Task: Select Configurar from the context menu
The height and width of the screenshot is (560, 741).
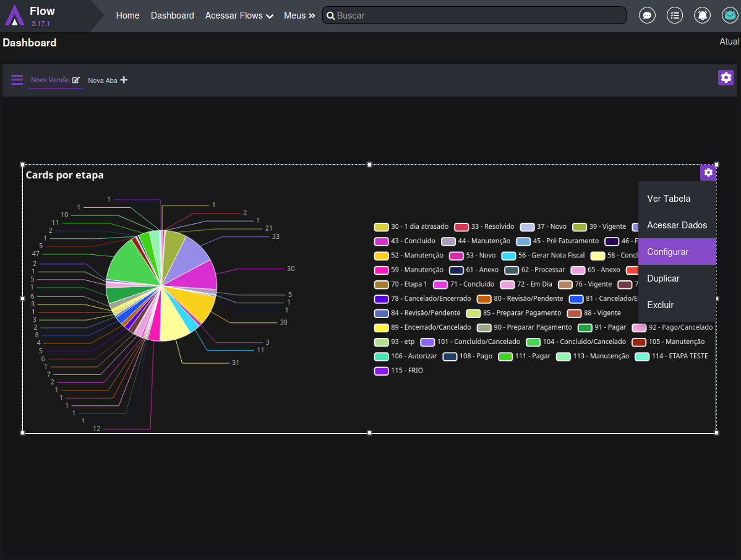Action: pyautogui.click(x=667, y=252)
